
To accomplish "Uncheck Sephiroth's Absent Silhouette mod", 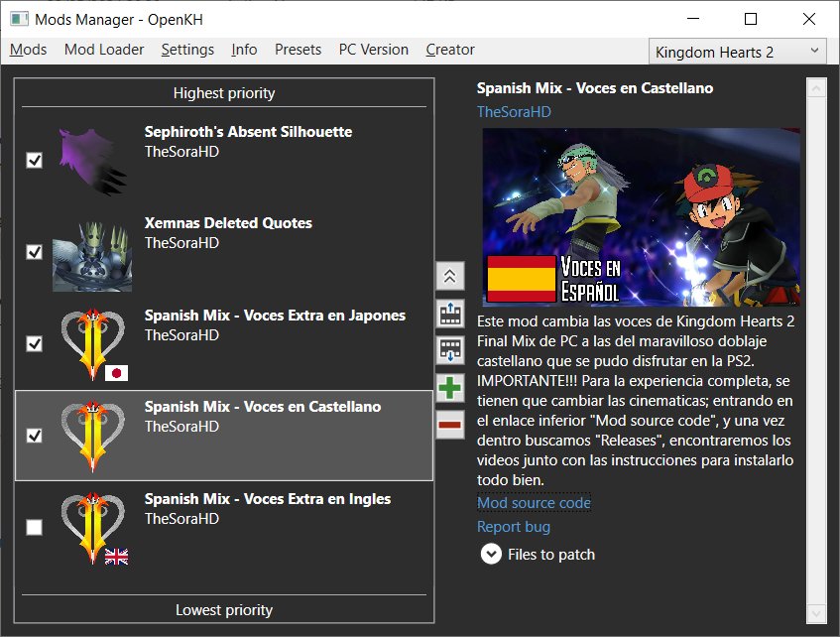I will click(35, 159).
